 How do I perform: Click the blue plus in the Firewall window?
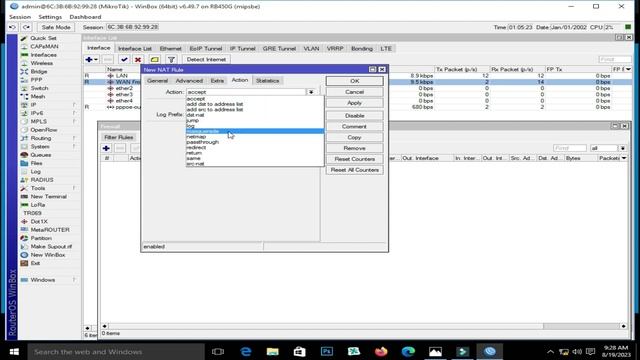106,148
